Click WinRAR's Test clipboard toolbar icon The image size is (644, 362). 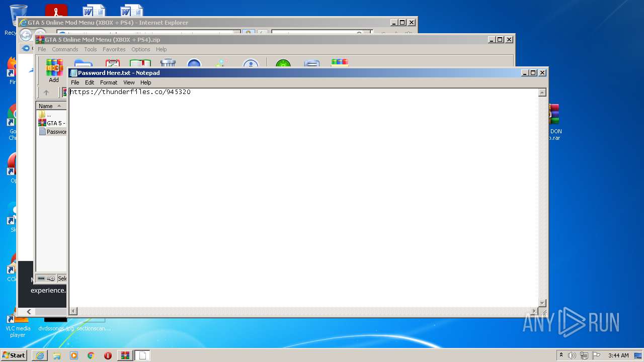coord(112,63)
